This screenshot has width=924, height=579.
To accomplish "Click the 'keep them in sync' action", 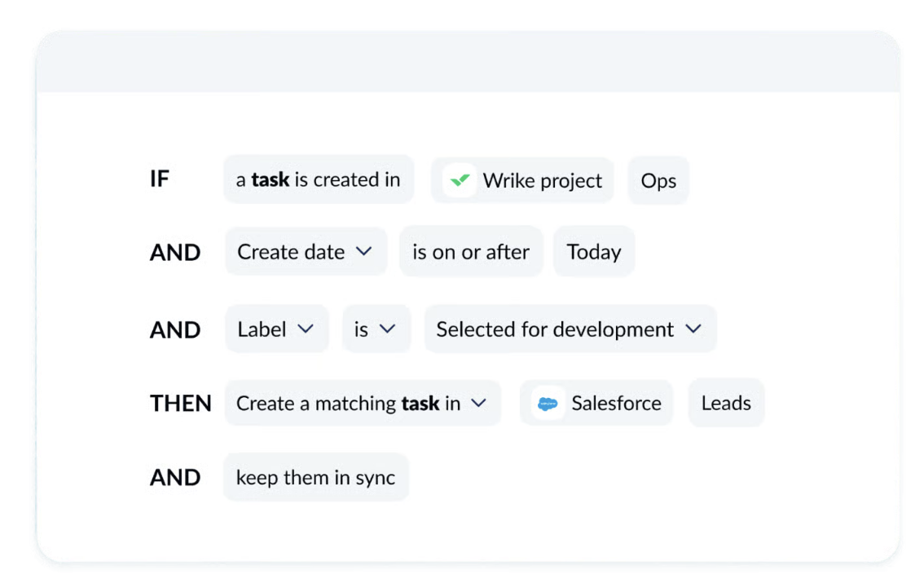I will 316,477.
